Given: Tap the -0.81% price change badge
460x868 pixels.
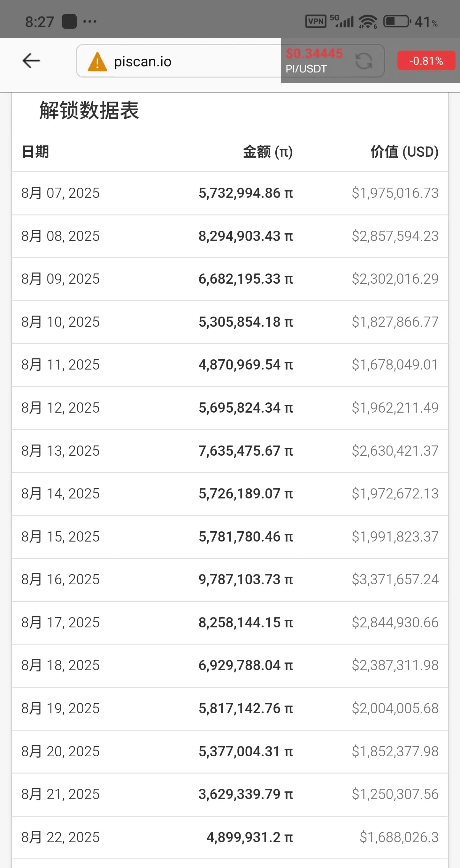Looking at the screenshot, I should coord(426,61).
